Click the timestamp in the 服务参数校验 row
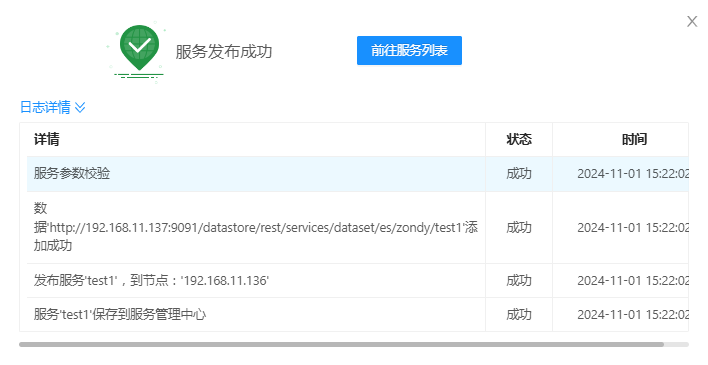 click(x=633, y=173)
